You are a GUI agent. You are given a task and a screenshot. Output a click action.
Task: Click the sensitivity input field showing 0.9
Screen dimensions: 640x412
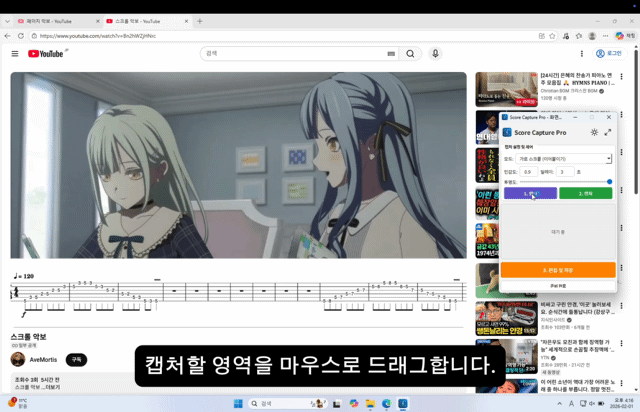click(528, 171)
